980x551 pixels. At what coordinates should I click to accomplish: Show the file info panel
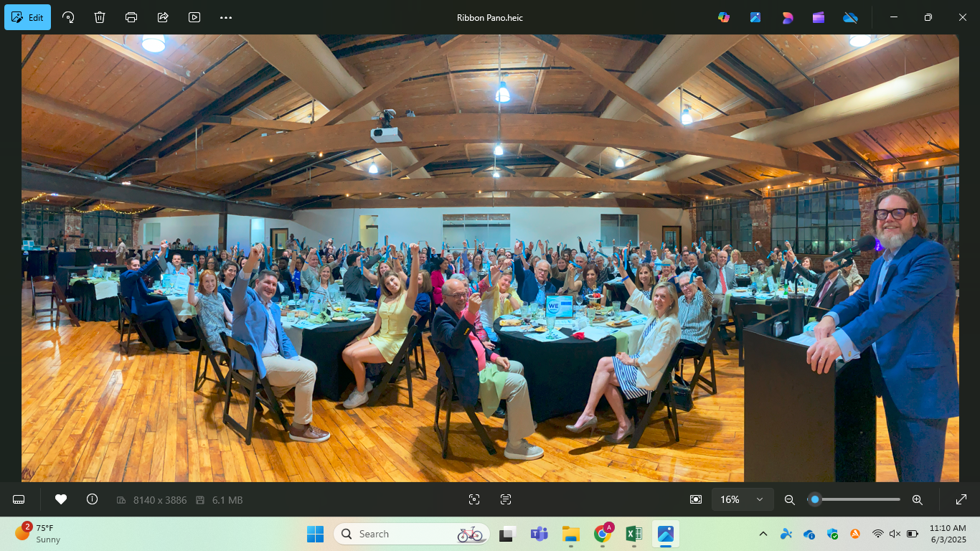[92, 499]
